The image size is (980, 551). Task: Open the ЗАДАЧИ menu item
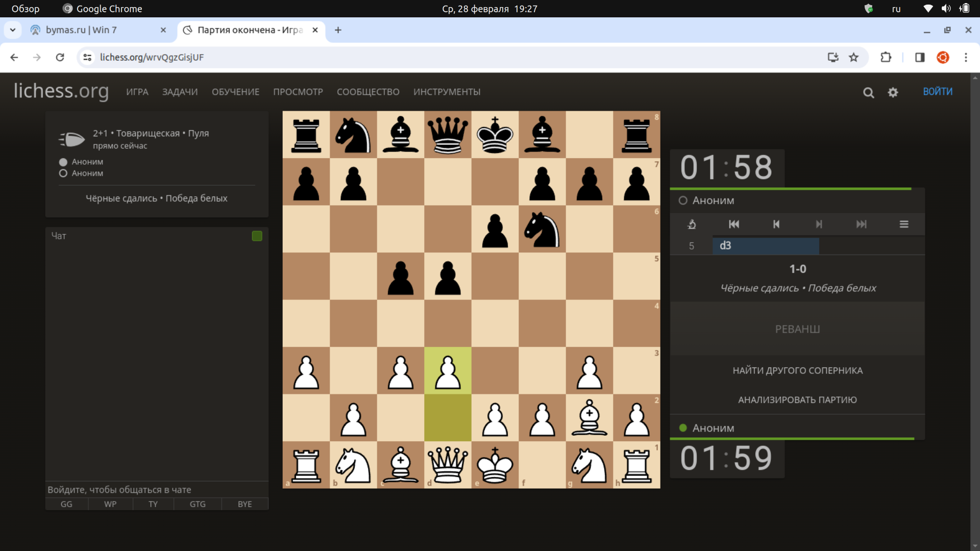click(180, 92)
